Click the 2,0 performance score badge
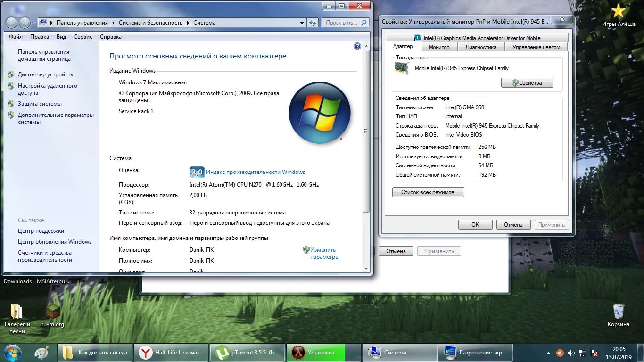This screenshot has height=362, width=644. 197,172
